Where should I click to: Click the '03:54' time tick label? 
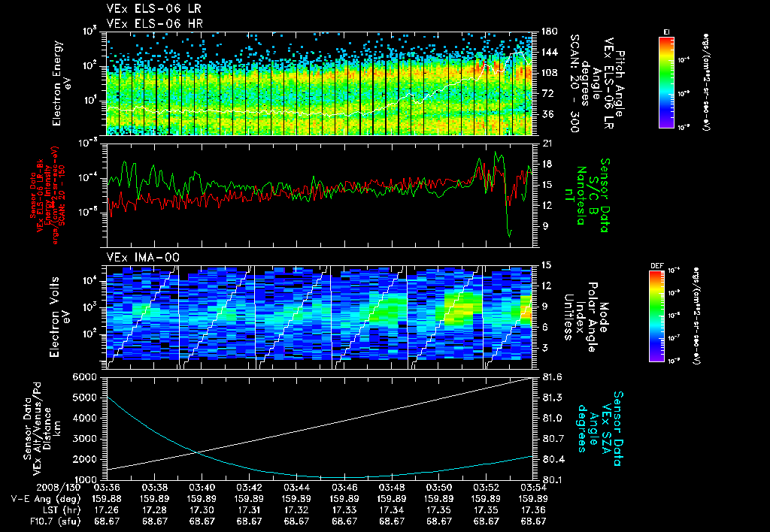533,488
